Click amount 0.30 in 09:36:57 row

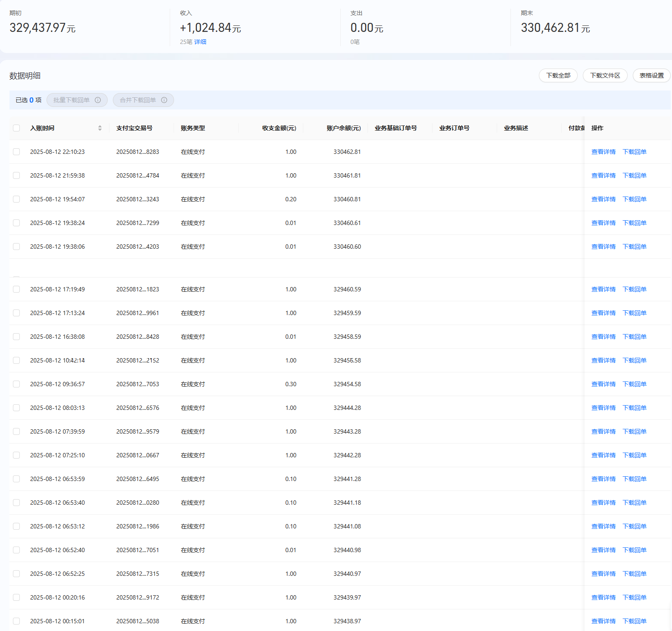pos(291,384)
